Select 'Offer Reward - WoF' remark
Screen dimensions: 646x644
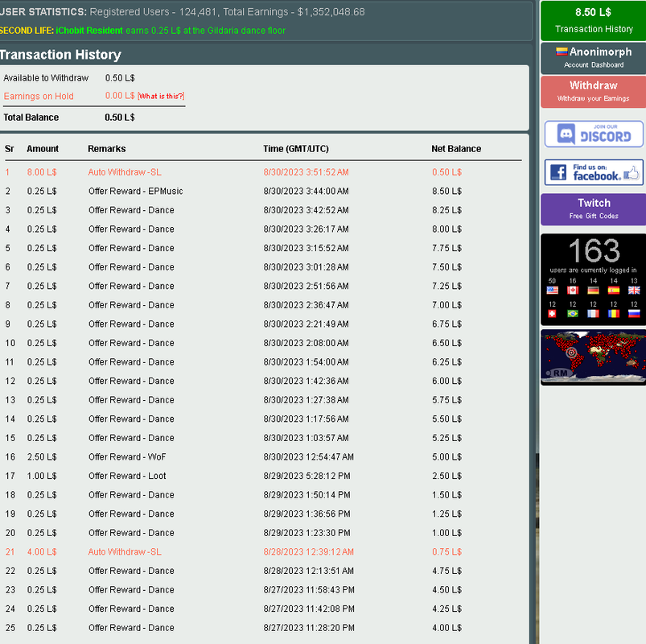point(127,456)
